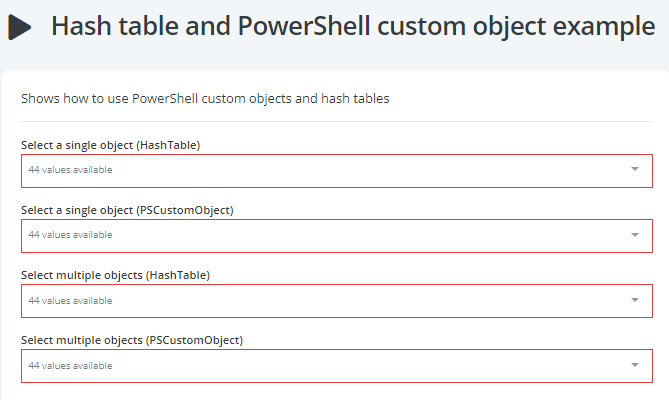This screenshot has height=400, width=669.
Task: Open the multiple objects (HashTable) combo box
Action: (337, 301)
